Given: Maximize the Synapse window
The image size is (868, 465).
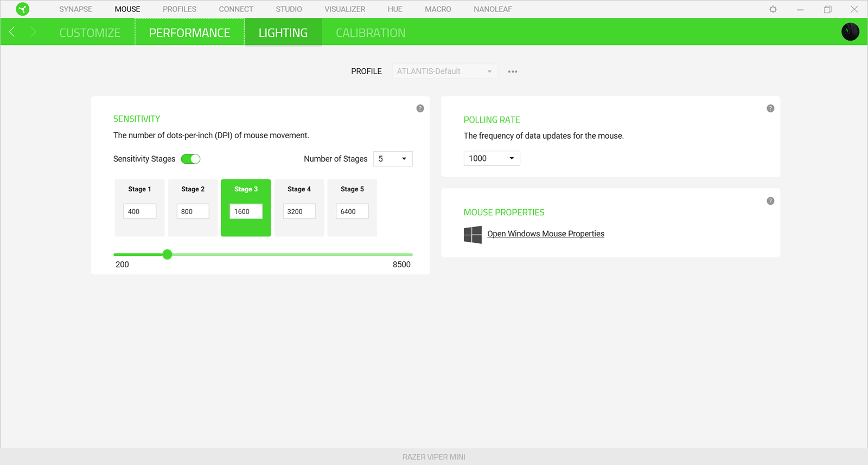Looking at the screenshot, I should point(827,9).
